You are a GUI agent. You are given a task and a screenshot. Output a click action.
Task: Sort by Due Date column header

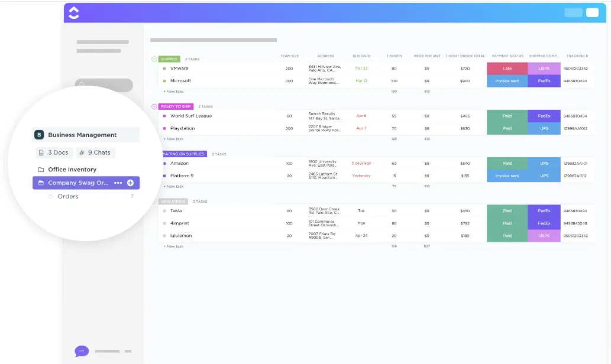click(361, 56)
